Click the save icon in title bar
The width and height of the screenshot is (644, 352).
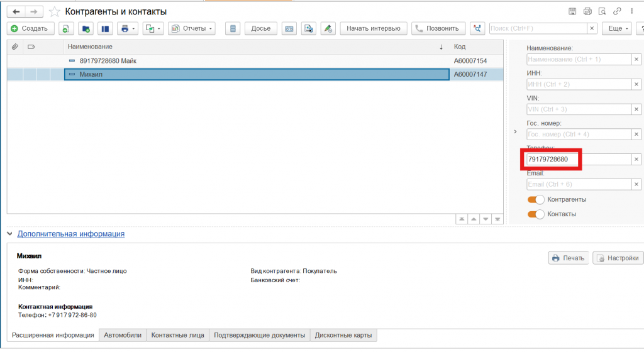572,11
